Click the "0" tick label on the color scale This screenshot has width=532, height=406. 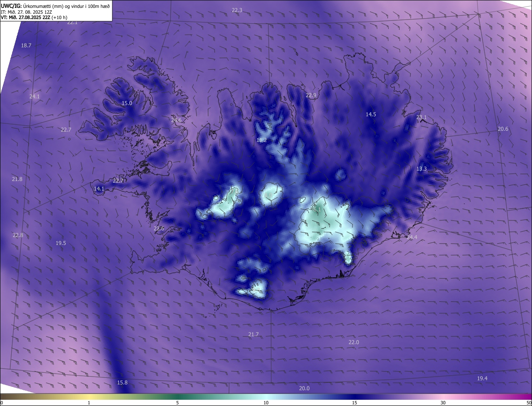2,403
